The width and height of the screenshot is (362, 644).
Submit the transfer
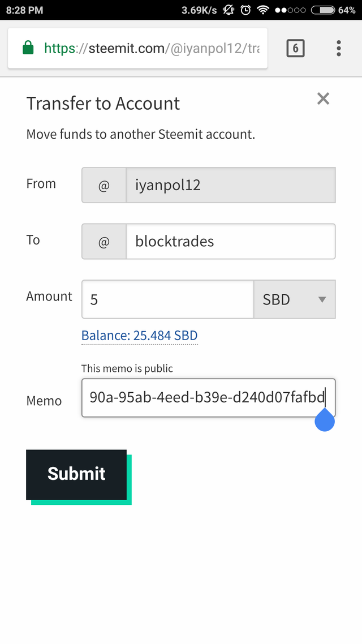tap(76, 474)
